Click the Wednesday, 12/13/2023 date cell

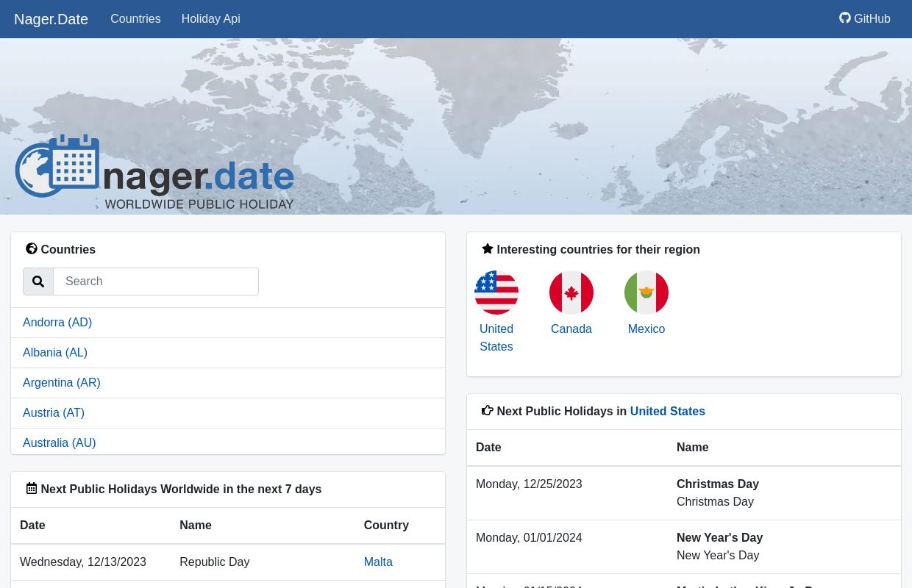(83, 562)
